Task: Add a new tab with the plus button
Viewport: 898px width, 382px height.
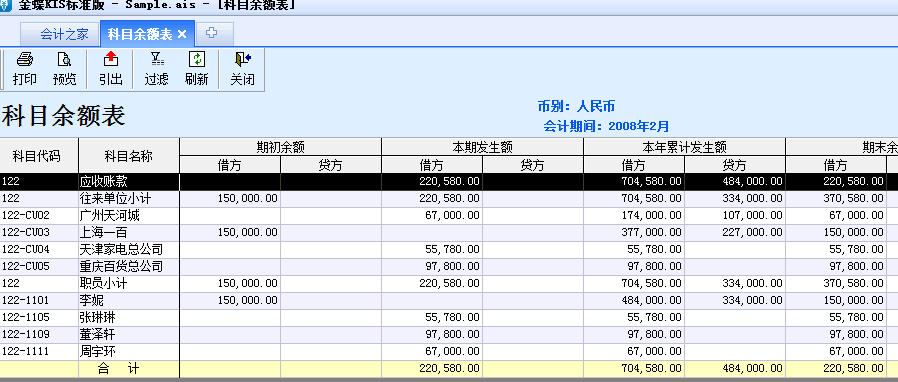Action: [x=211, y=33]
